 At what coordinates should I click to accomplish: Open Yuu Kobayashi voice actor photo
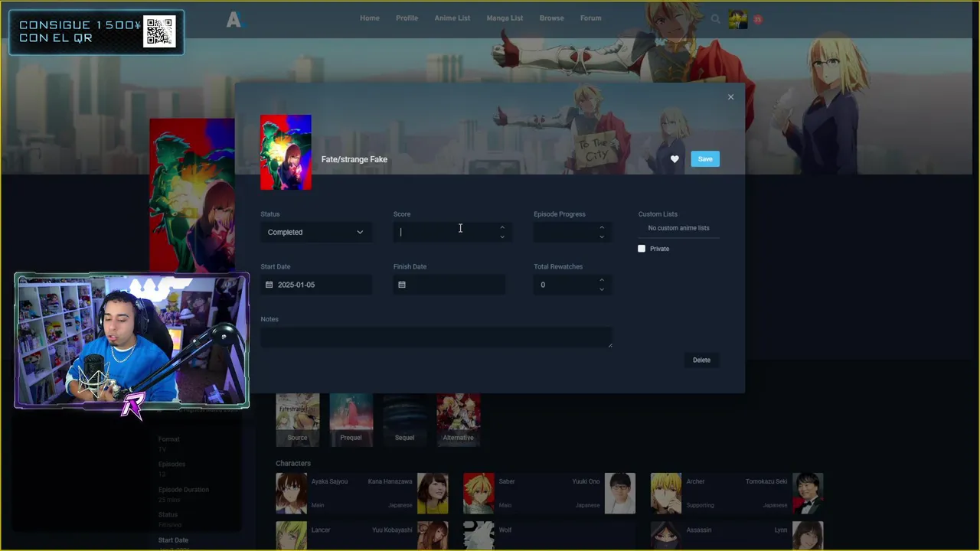point(433,536)
